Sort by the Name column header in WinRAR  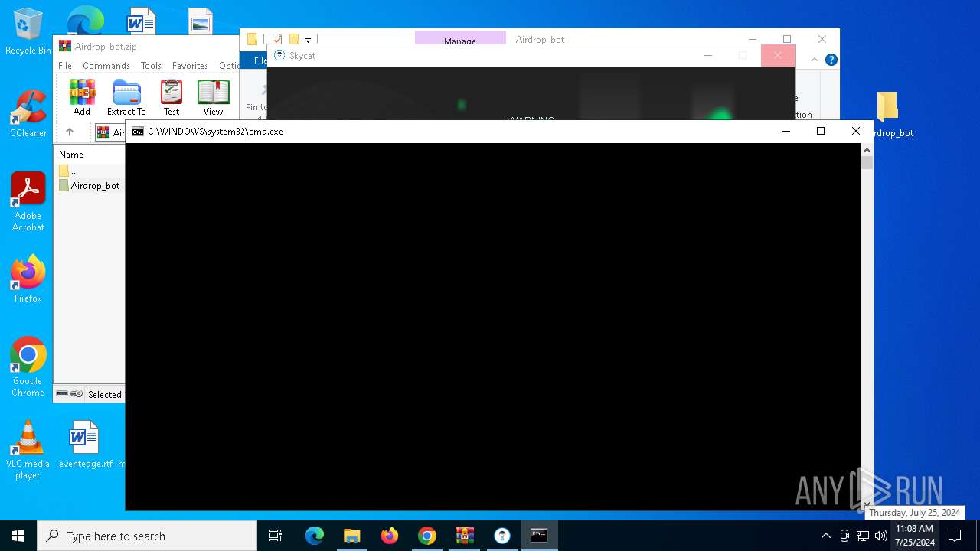coord(71,155)
